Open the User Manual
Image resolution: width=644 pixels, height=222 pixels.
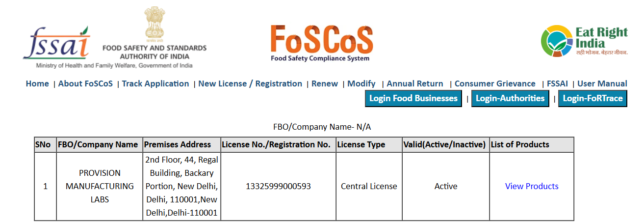point(602,83)
